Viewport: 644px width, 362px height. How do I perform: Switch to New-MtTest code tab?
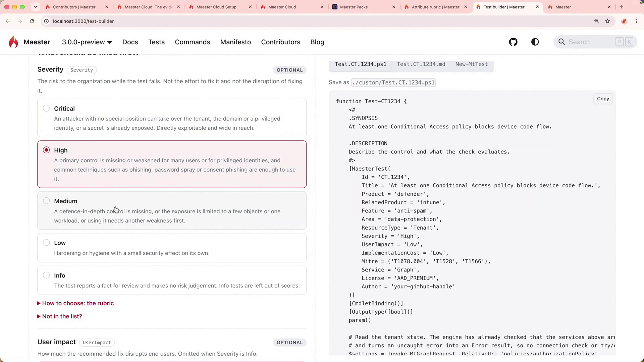[x=471, y=64]
